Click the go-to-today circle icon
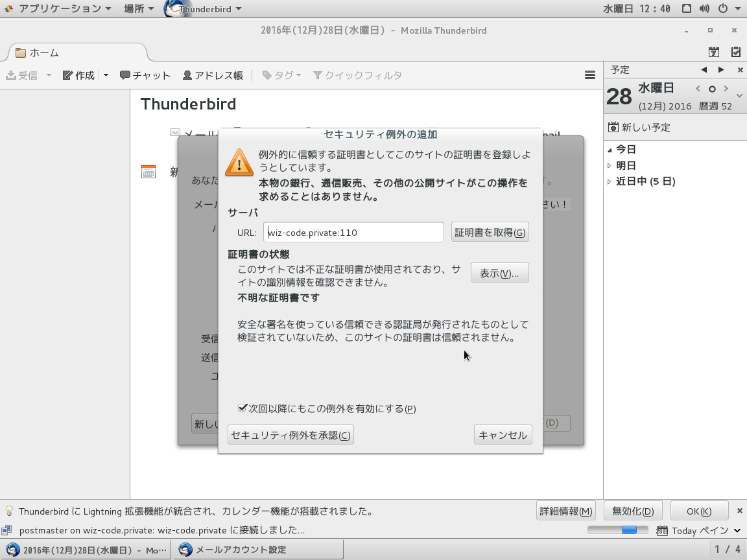Screen dimensions: 747x560 coord(712,89)
